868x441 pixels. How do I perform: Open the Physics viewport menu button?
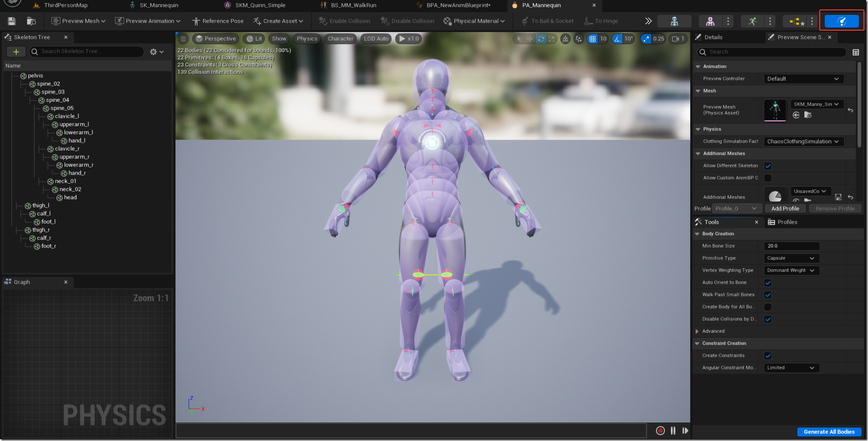[x=307, y=39]
